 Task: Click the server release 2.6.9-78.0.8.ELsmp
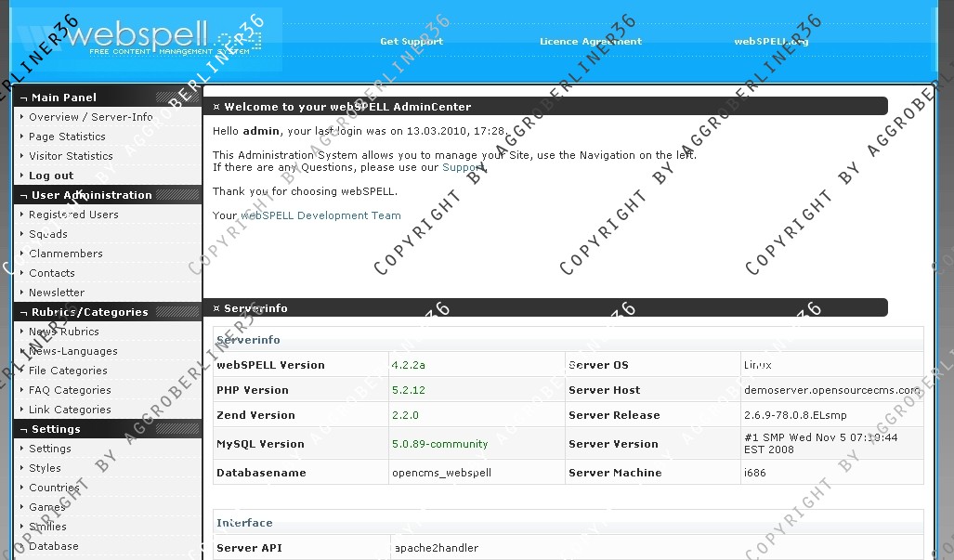795,415
